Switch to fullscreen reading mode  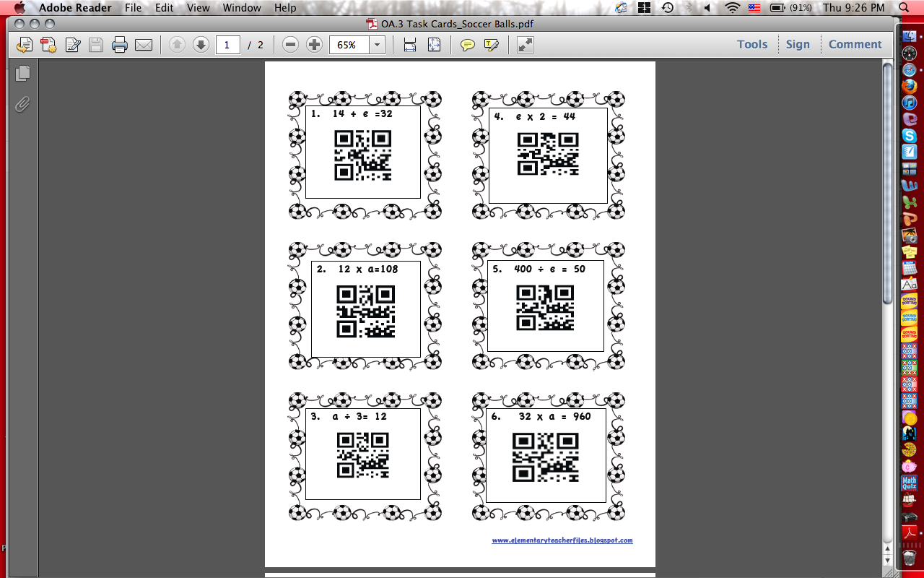pyautogui.click(x=524, y=44)
